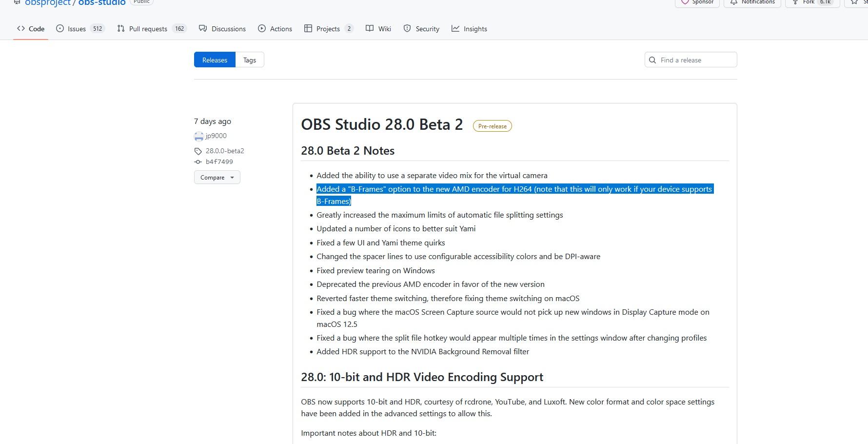Click 'Added HDR support to the NVIDIA Background Removal filter'
Image resolution: width=868 pixels, height=444 pixels.
click(423, 351)
